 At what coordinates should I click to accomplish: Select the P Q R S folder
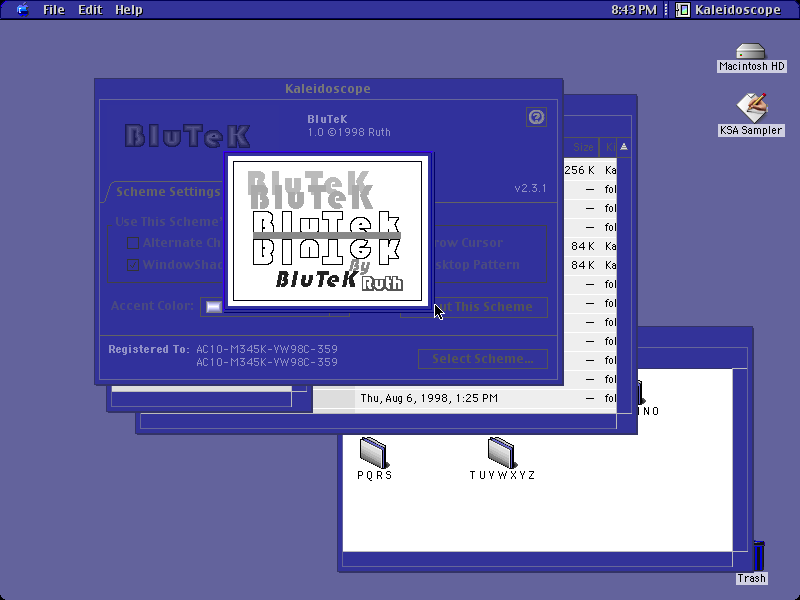coord(374,459)
